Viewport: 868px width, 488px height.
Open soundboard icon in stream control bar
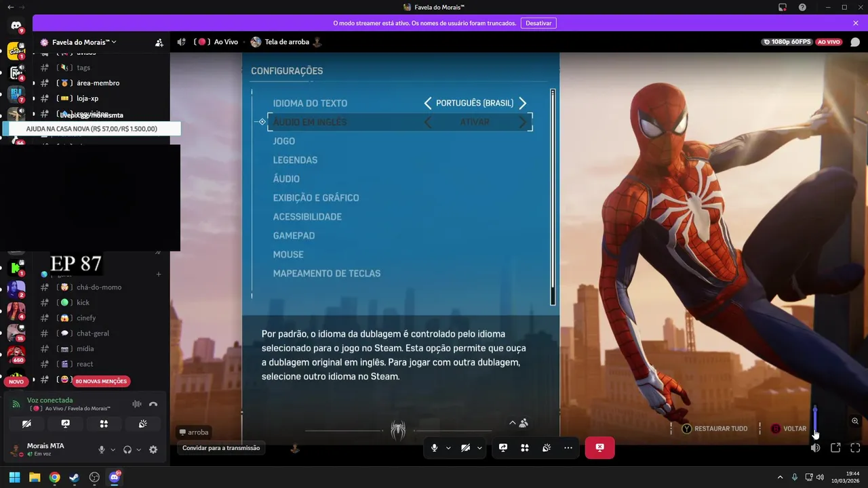(x=547, y=447)
